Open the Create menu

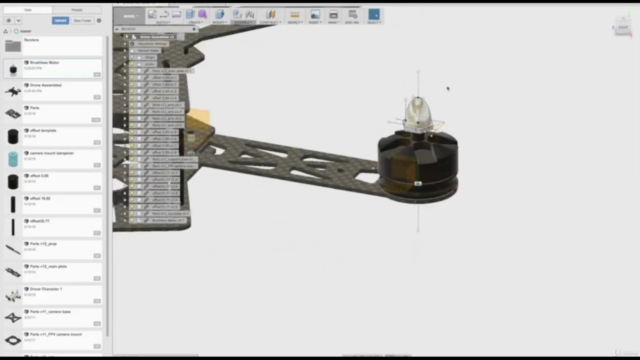(196, 22)
